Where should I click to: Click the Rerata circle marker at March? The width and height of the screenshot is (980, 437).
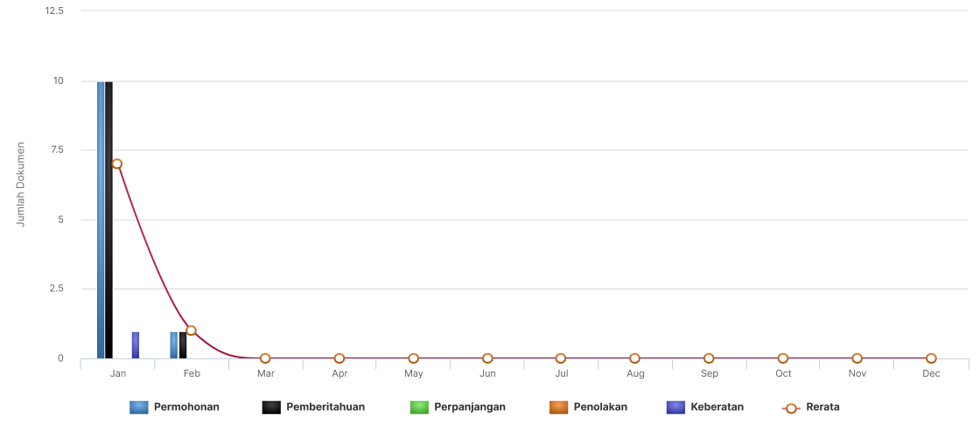[265, 358]
